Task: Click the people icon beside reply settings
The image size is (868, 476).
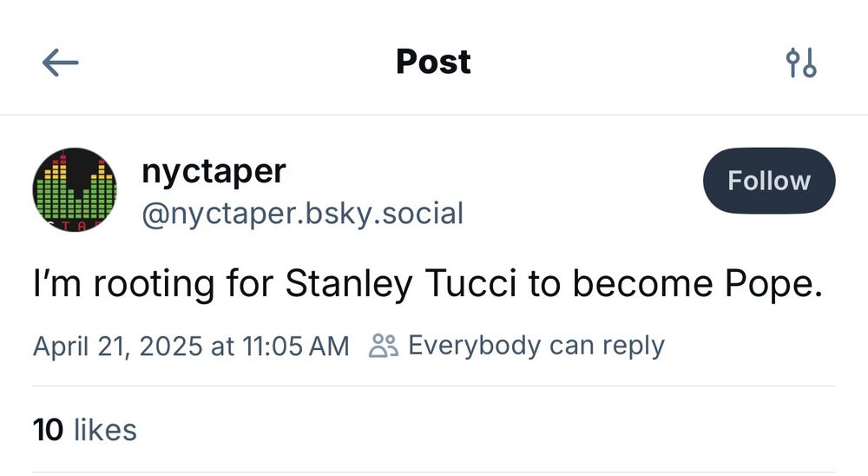Action: coord(383,346)
